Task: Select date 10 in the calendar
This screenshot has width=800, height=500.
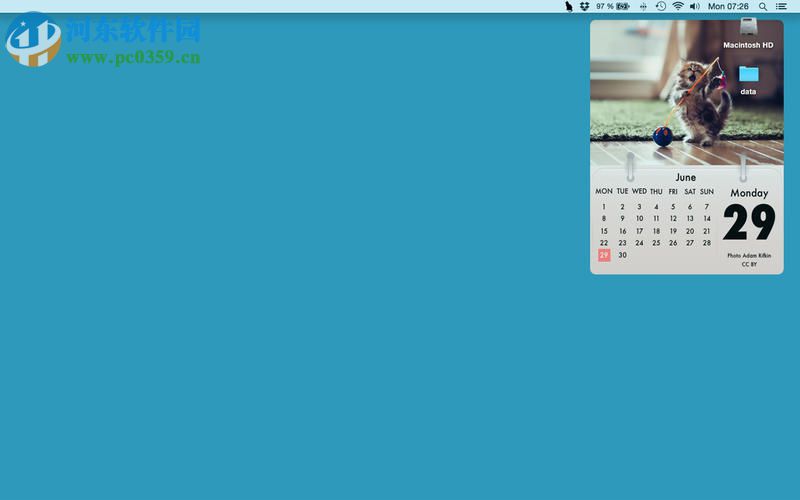Action: point(639,218)
